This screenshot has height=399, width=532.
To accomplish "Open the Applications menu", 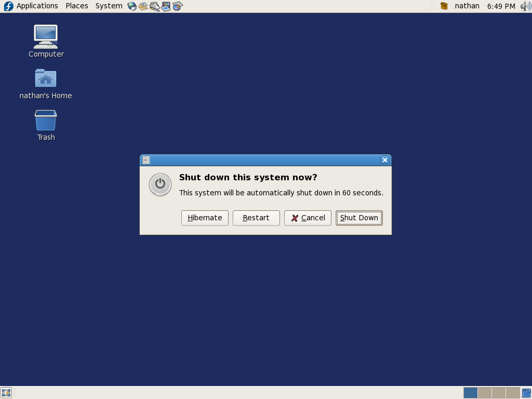I will 37,6.
